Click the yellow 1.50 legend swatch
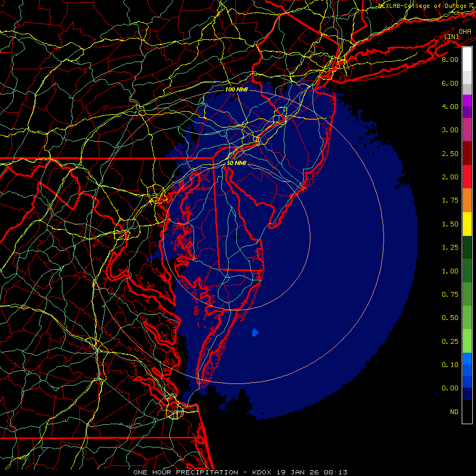Image resolution: width=476 pixels, height=476 pixels. point(467,224)
